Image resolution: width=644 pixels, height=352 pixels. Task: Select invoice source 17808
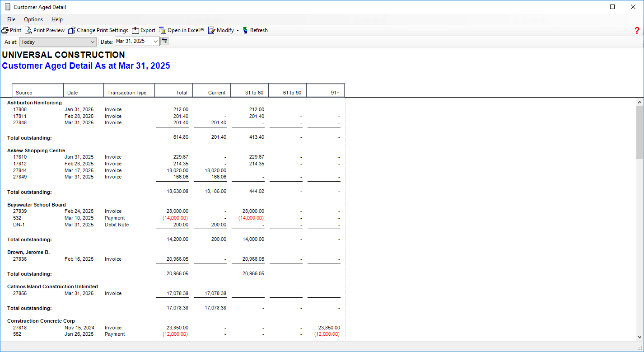pyautogui.click(x=20, y=109)
